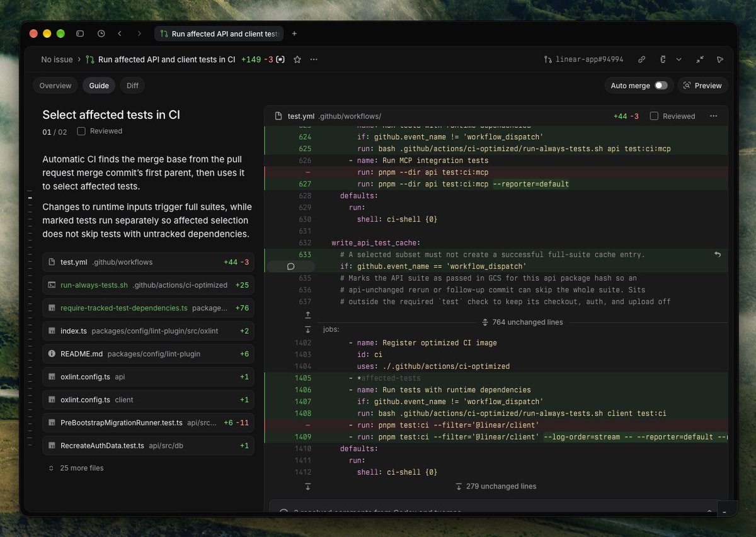
Task: Click the terminal icon of run-always-tests.sh
Action: click(52, 285)
